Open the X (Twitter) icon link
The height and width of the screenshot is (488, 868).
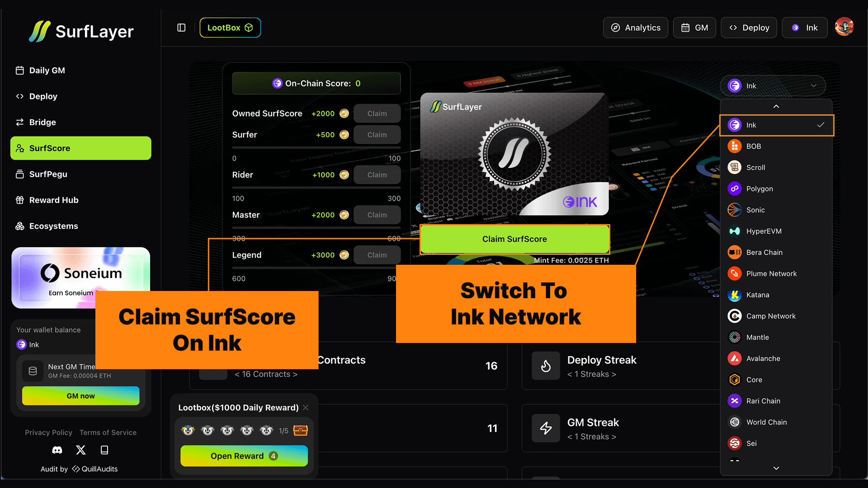(x=81, y=450)
